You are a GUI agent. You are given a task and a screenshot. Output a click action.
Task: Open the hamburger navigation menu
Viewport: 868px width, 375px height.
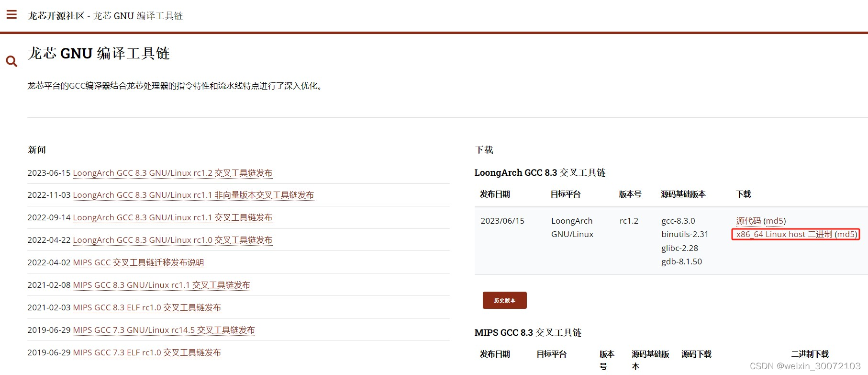coord(11,14)
